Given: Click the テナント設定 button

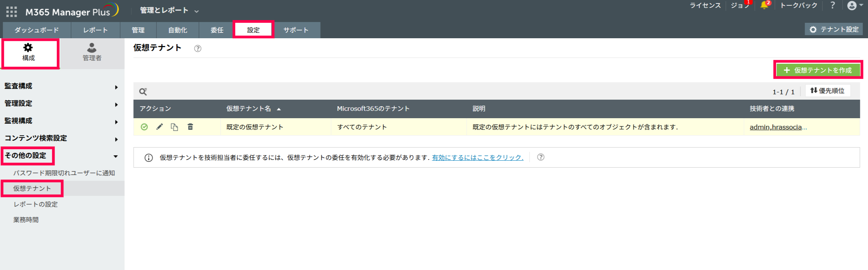Looking at the screenshot, I should point(834,29).
